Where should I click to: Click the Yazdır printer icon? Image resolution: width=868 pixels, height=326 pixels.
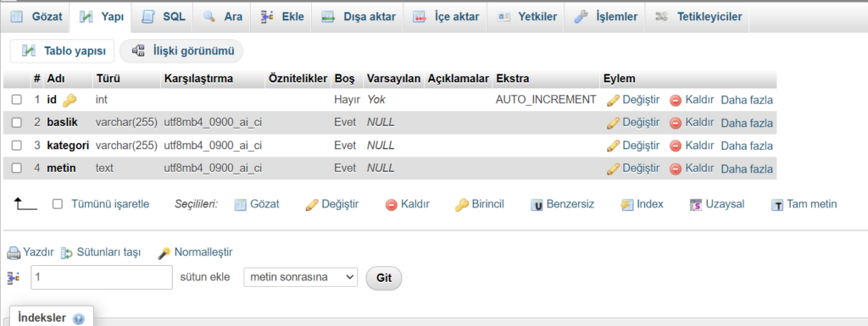(14, 253)
